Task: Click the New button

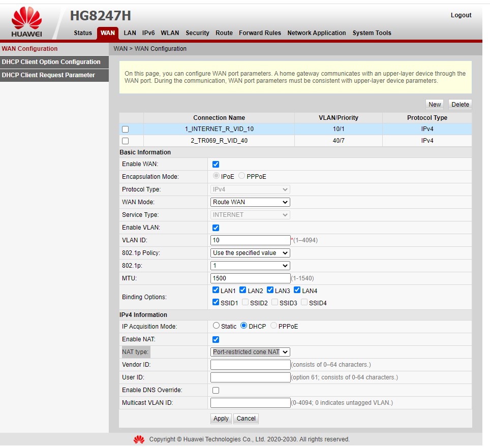Action: 435,104
